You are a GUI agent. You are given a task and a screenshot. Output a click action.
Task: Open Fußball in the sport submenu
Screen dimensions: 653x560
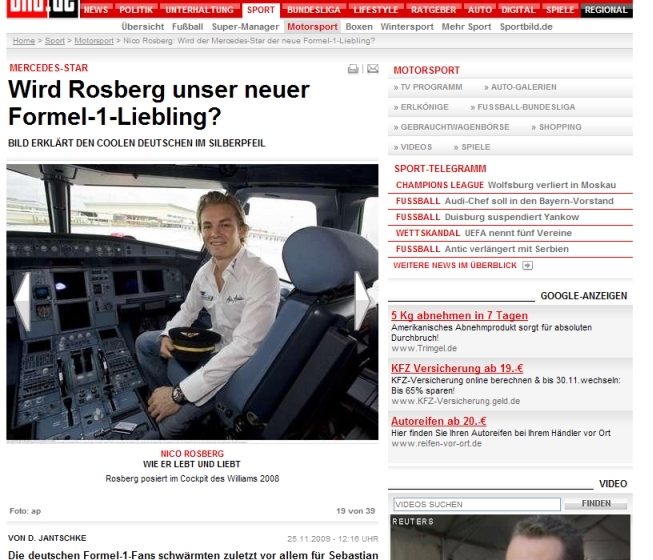(x=187, y=27)
